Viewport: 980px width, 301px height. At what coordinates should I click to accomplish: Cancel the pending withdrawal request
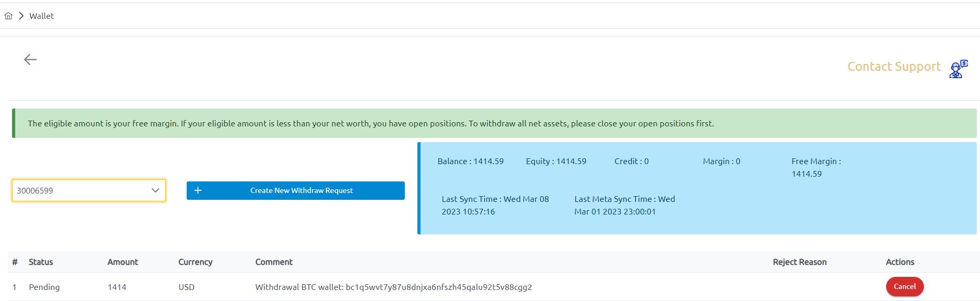[904, 286]
